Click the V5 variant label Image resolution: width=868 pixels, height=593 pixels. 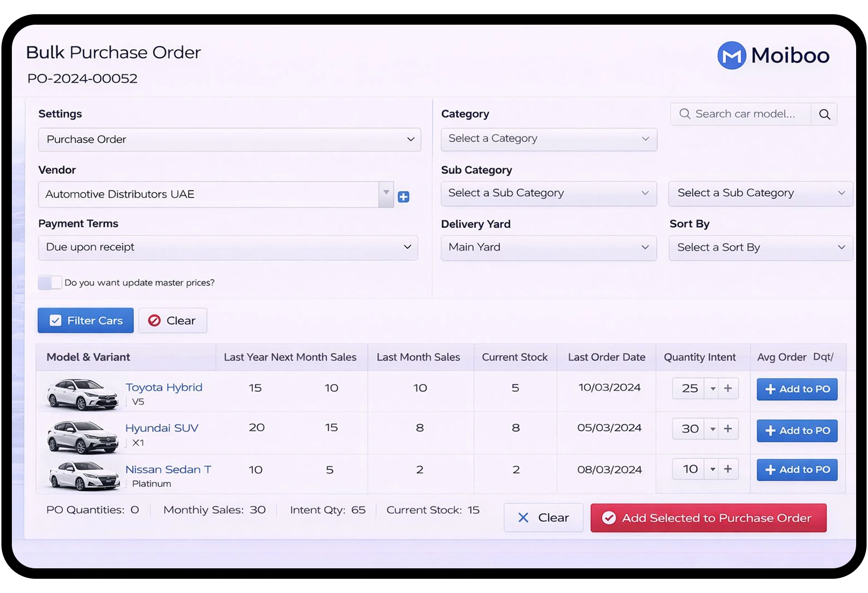pos(138,402)
